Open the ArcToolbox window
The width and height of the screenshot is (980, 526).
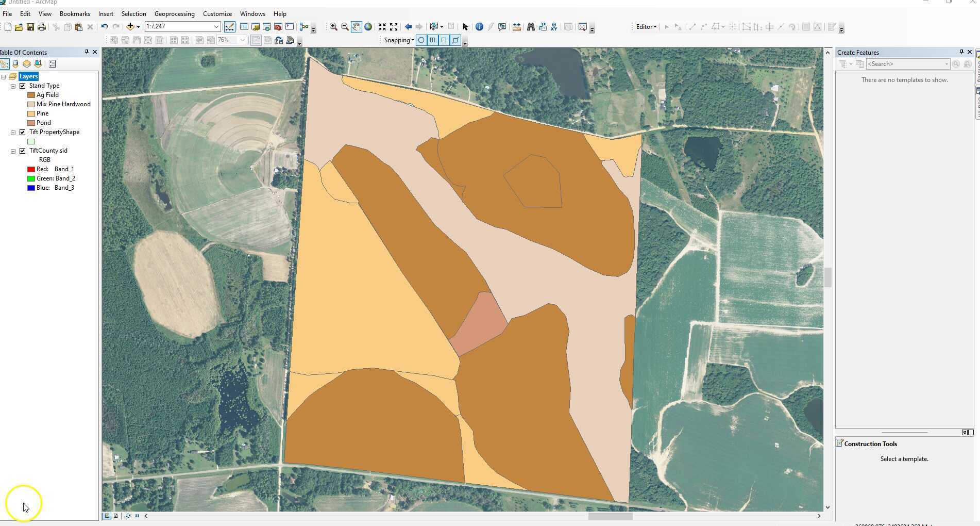pos(278,27)
